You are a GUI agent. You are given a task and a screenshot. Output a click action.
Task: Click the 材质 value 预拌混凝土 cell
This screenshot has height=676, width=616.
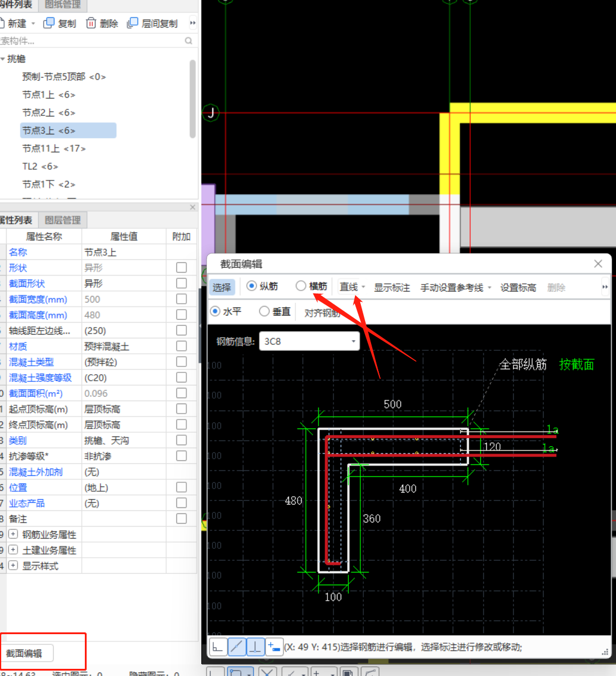coord(124,346)
